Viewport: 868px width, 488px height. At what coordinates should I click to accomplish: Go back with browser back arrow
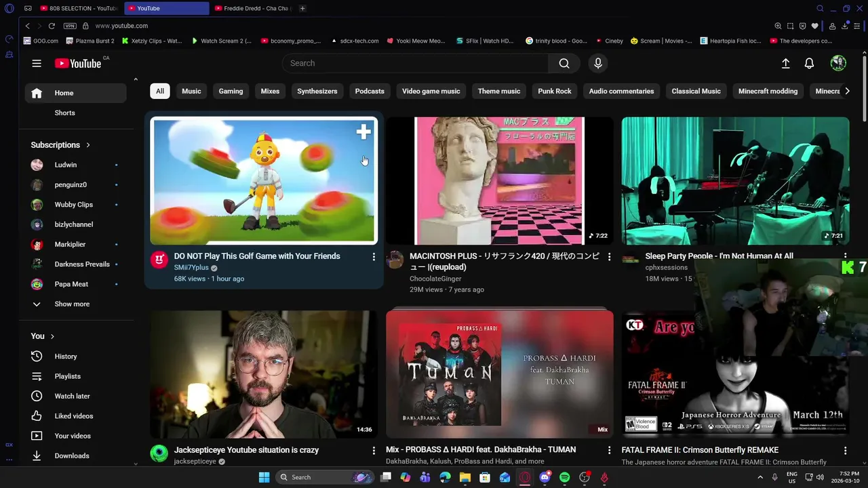pos(27,26)
